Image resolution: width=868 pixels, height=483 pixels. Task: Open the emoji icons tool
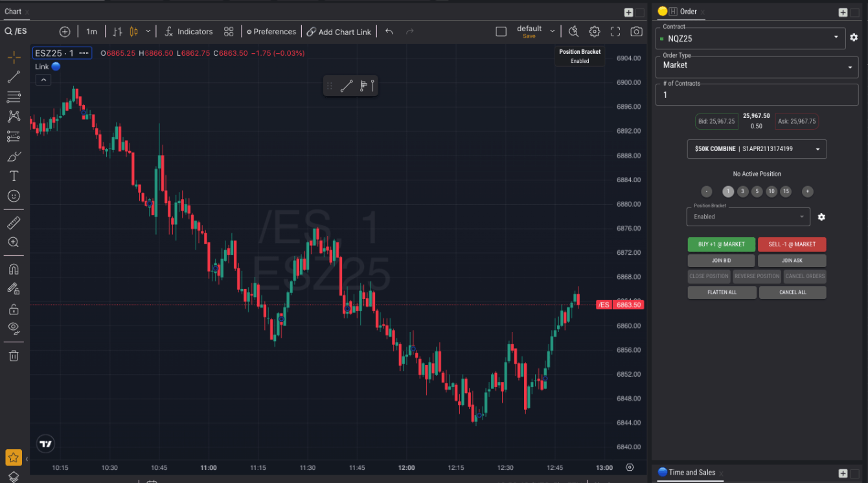point(14,196)
